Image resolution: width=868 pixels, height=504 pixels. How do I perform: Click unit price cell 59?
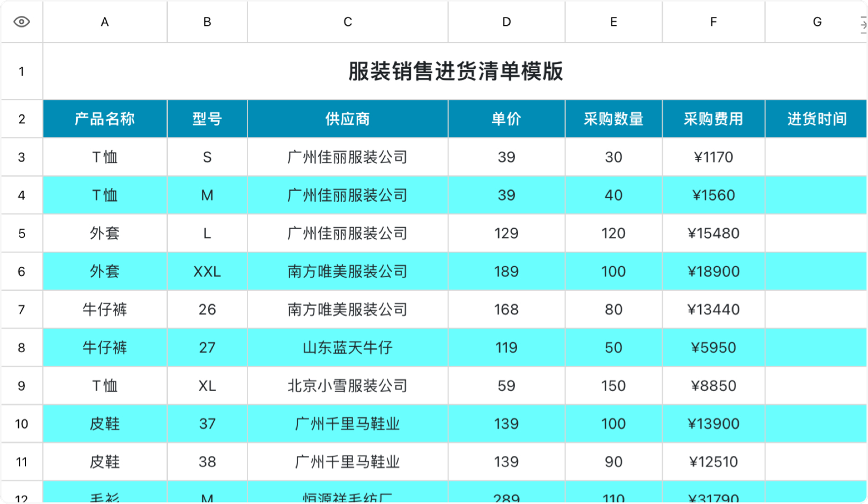click(507, 386)
